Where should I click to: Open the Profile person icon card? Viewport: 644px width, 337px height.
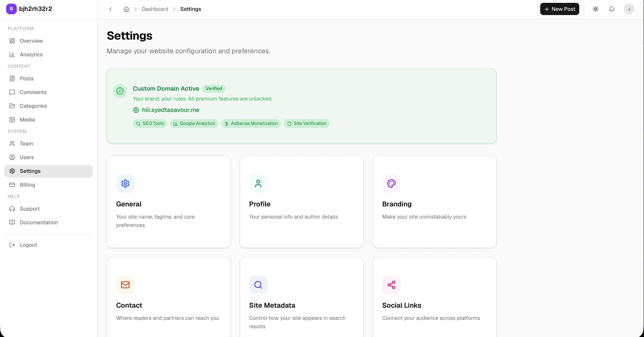258,184
